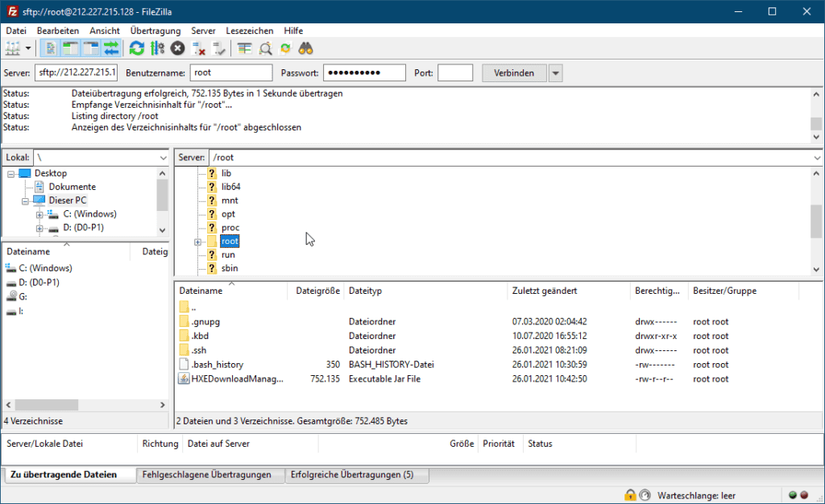Switch to Zu übertragende Dateien tab
825x504 pixels.
68,474
